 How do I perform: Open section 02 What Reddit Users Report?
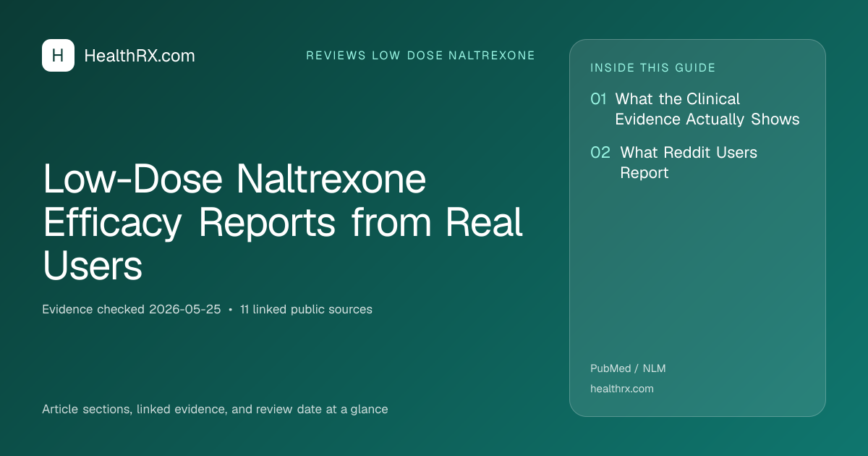click(x=673, y=163)
